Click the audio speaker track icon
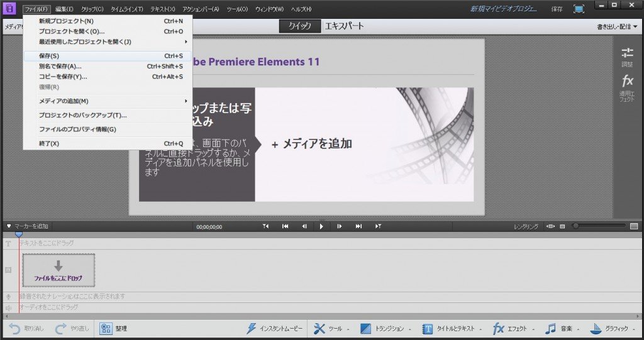The height and width of the screenshot is (340, 644). tap(8, 307)
